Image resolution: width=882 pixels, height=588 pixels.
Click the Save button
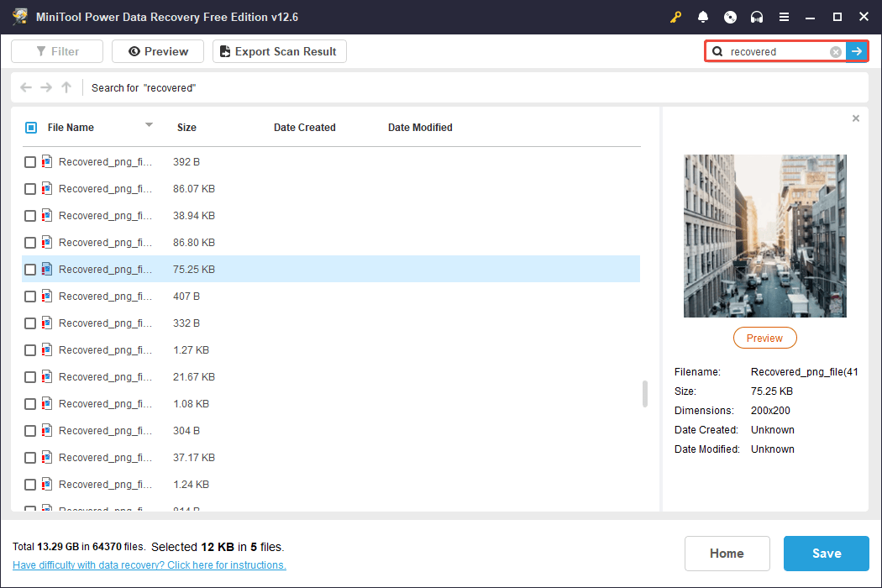click(x=826, y=553)
